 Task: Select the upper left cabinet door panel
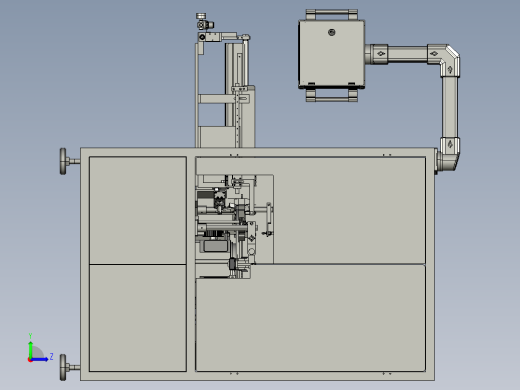(138, 210)
